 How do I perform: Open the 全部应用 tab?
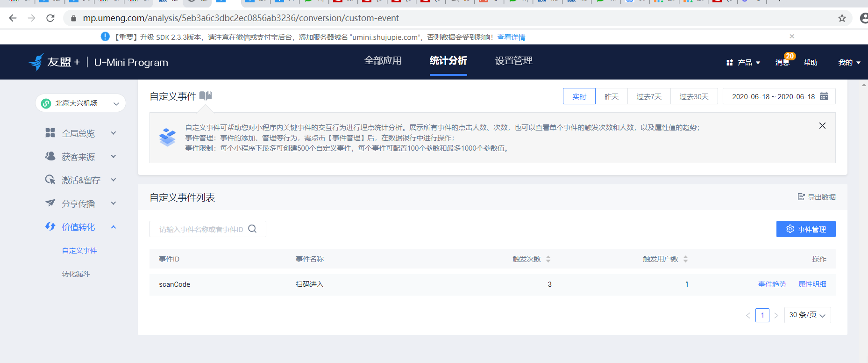tap(383, 61)
